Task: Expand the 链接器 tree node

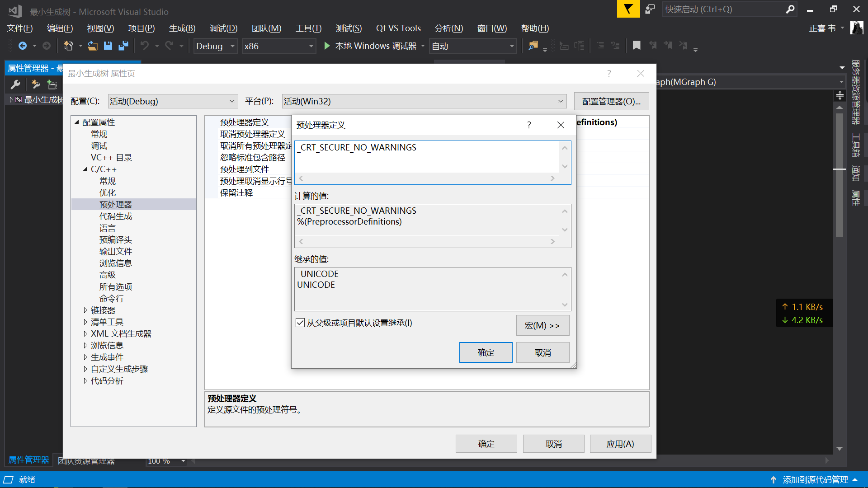Action: click(85, 310)
